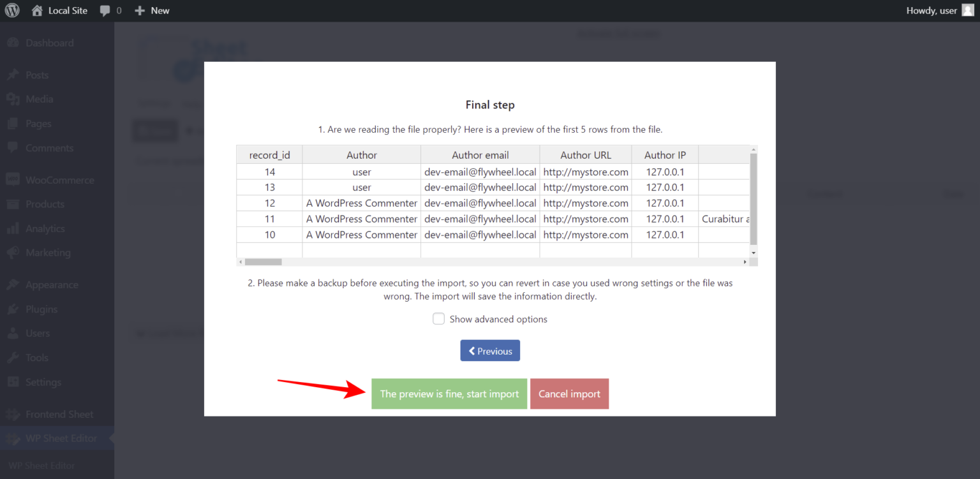Select the Author email column header
The height and width of the screenshot is (479, 980).
[480, 155]
